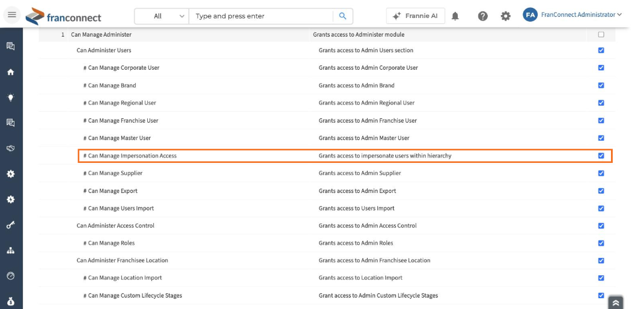The height and width of the screenshot is (309, 644).
Task: Uncheck Can Manage Export checkbox
Action: 601,191
